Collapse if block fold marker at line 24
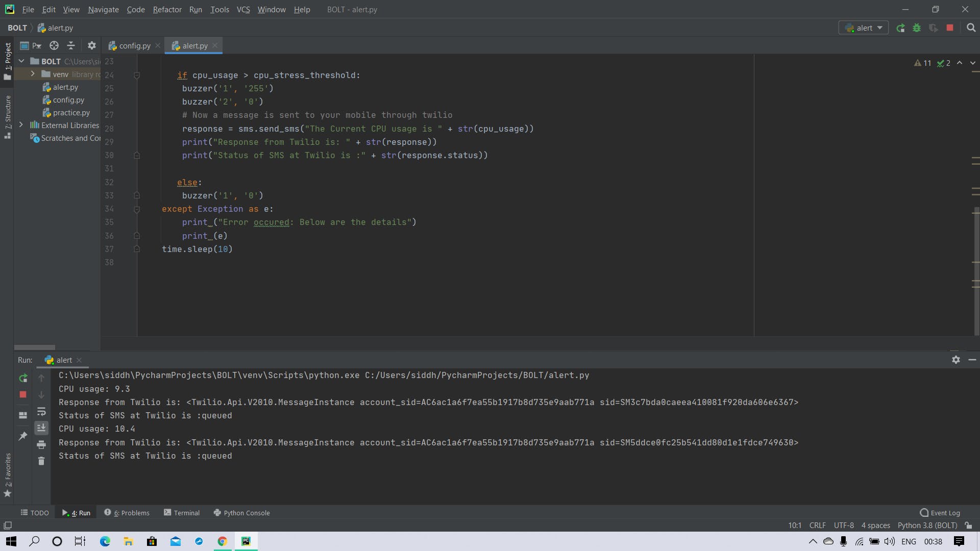Image resolution: width=980 pixels, height=551 pixels. [137, 76]
